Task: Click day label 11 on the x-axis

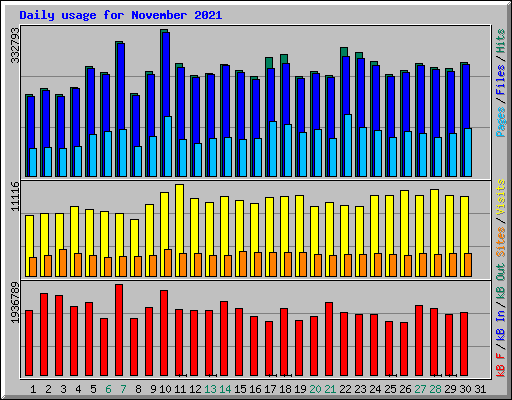Action: point(180,389)
